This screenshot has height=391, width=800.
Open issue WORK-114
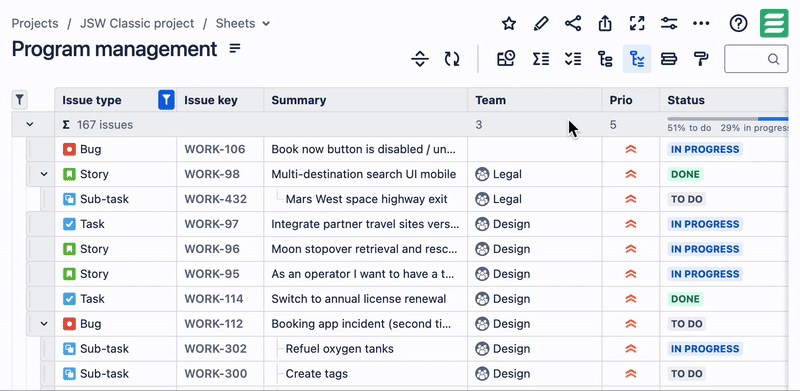214,299
